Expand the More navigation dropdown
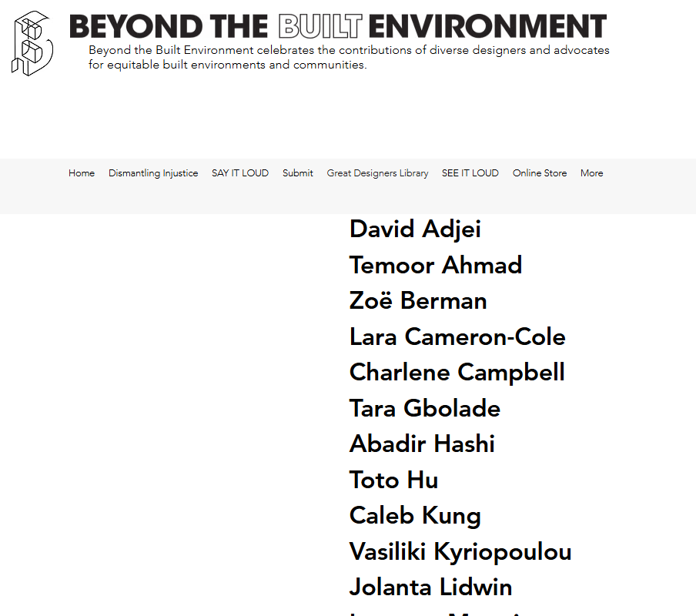The image size is (696, 616). click(591, 173)
